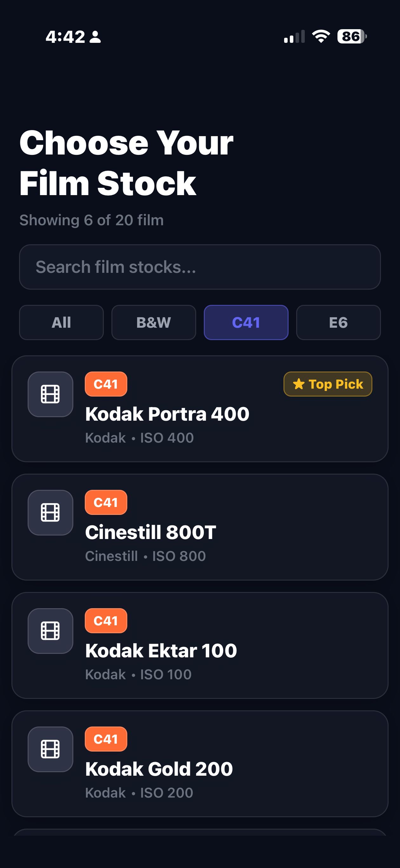This screenshot has height=868, width=400.
Task: Open the Kodak Portra 400 title
Action: point(167,414)
